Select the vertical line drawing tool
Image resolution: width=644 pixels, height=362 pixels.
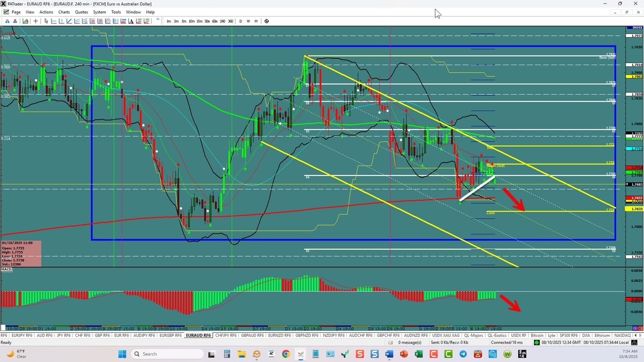pos(61,21)
